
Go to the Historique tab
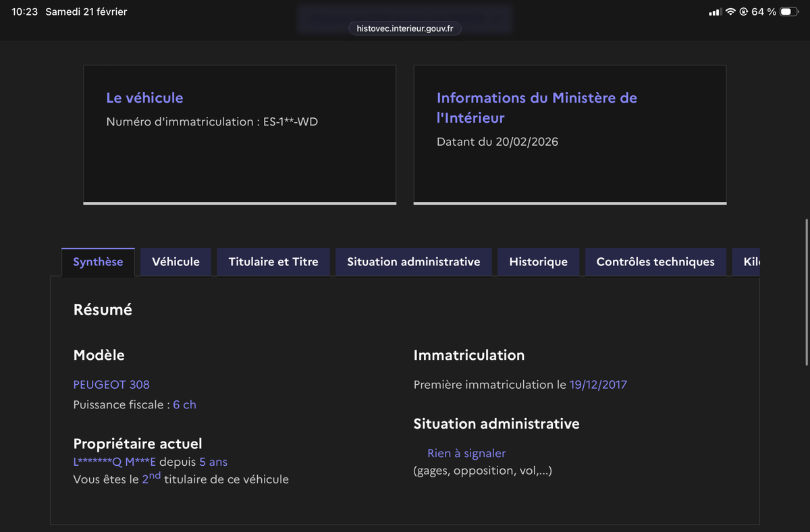[x=538, y=262]
